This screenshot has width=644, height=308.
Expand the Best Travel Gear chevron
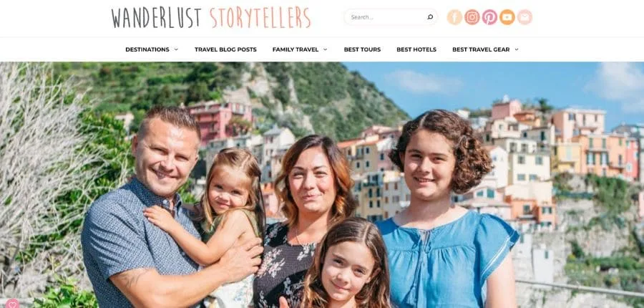coord(516,49)
